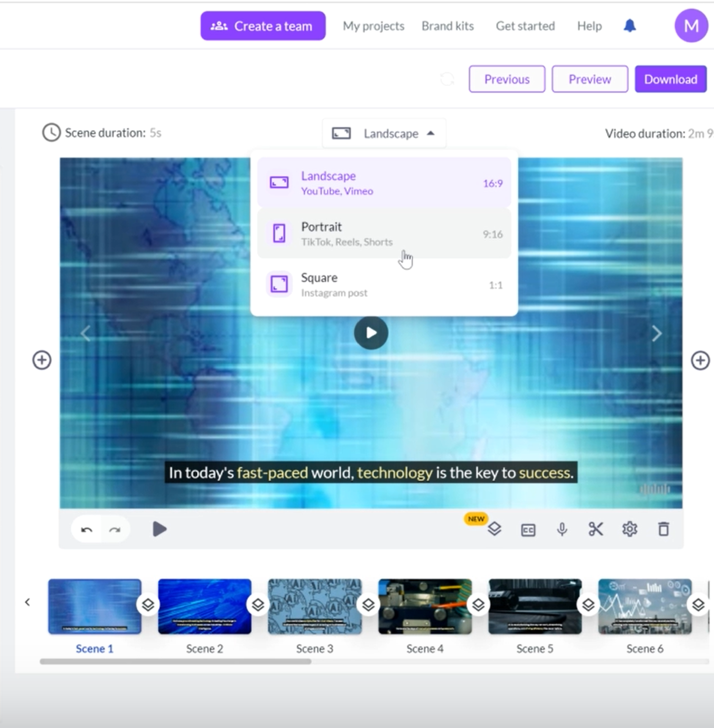Select the scissors trim tool
Screen dimensions: 714x728
click(596, 529)
